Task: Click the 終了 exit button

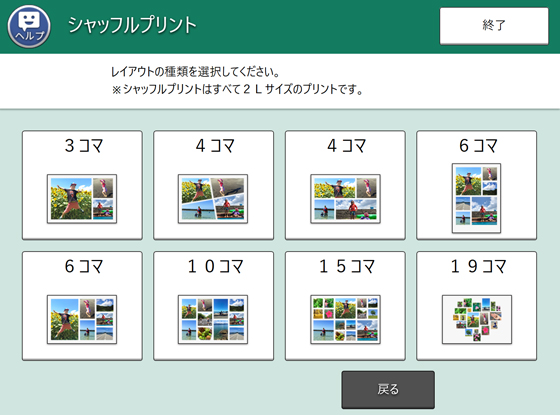Action: coord(494,26)
